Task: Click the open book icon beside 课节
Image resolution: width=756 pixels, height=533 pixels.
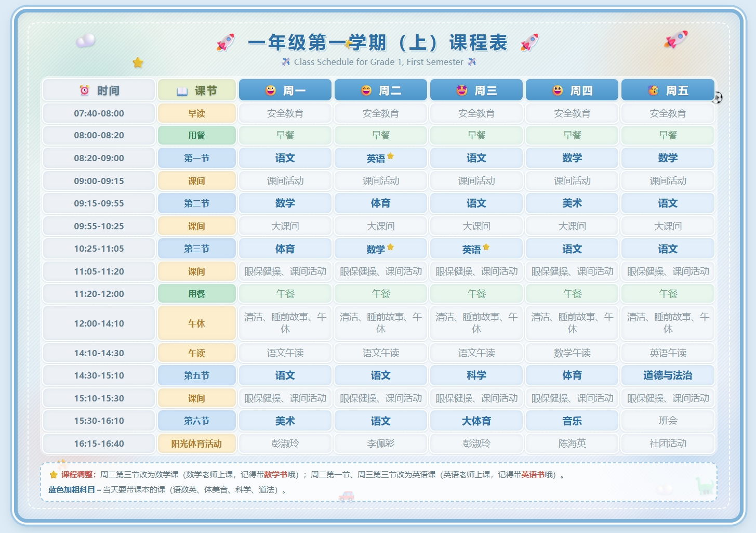Action: click(182, 91)
